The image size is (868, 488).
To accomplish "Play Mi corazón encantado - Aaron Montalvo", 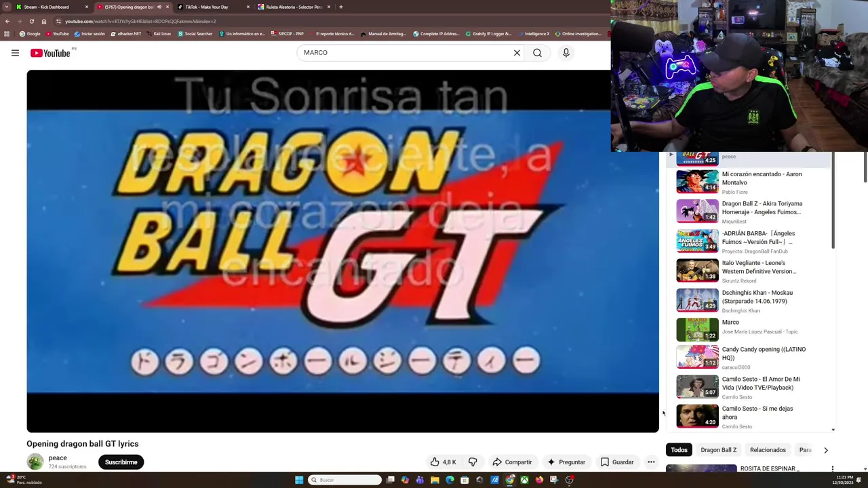I will (749, 182).
